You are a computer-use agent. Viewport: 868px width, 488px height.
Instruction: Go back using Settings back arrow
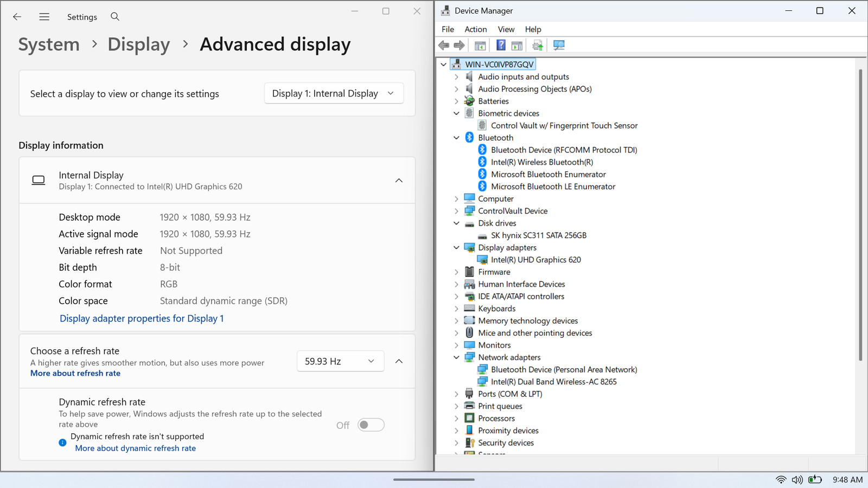pyautogui.click(x=17, y=17)
